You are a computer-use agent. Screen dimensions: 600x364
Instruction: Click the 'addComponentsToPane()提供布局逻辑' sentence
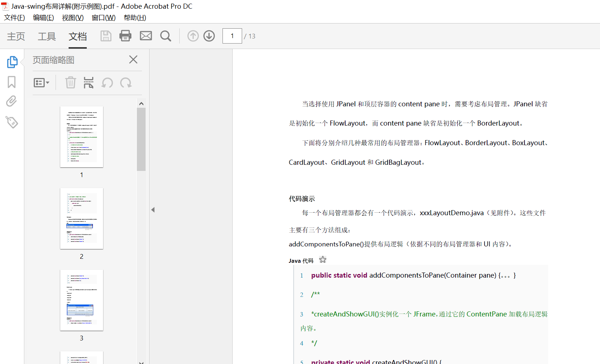(400, 244)
